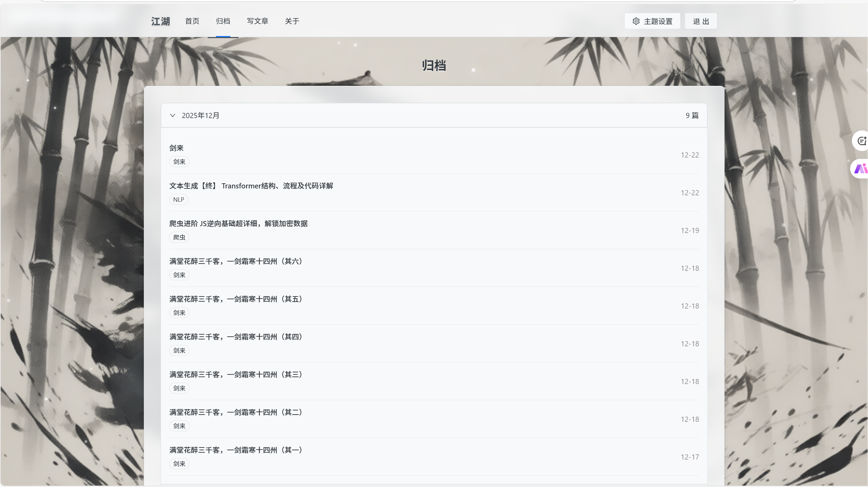
Task: Click 剑来 tag under (其三) article
Action: pyautogui.click(x=179, y=388)
